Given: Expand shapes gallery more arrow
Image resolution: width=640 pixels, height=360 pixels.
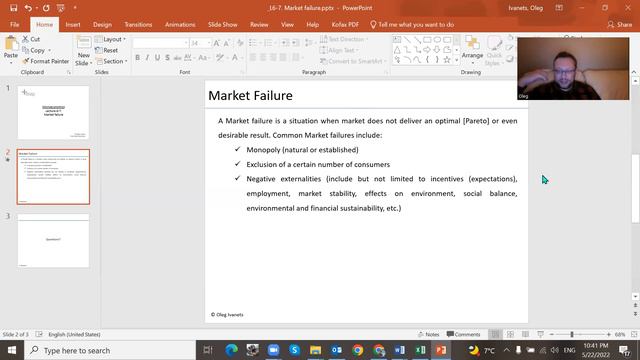Looking at the screenshot, I should point(457,60).
